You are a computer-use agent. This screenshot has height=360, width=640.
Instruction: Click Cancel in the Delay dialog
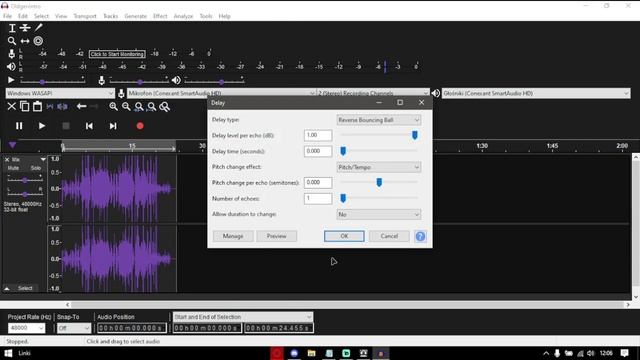click(x=389, y=236)
